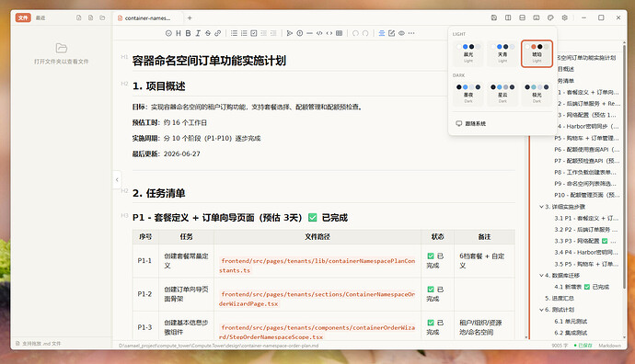Insert a hyperlink from the toolbar
This screenshot has width=635, height=364.
pos(218,33)
